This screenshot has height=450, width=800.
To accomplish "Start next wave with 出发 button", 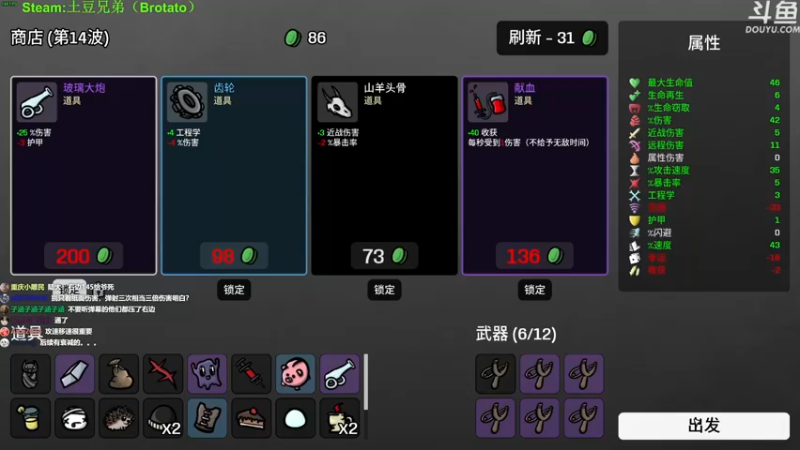I will point(704,426).
